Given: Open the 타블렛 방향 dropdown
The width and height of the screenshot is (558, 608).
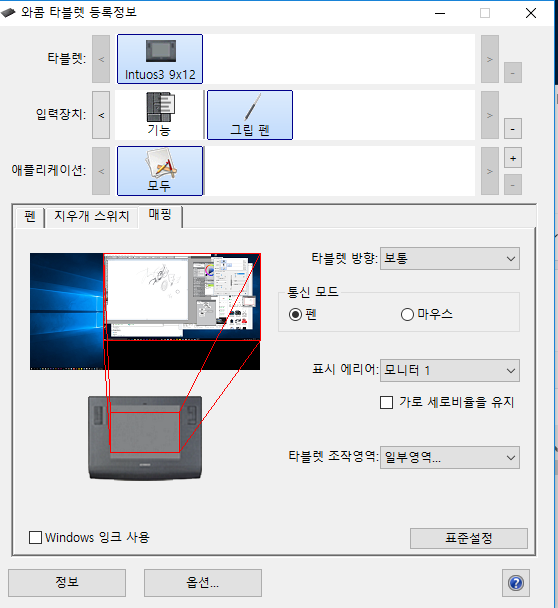Looking at the screenshot, I should pos(450,259).
